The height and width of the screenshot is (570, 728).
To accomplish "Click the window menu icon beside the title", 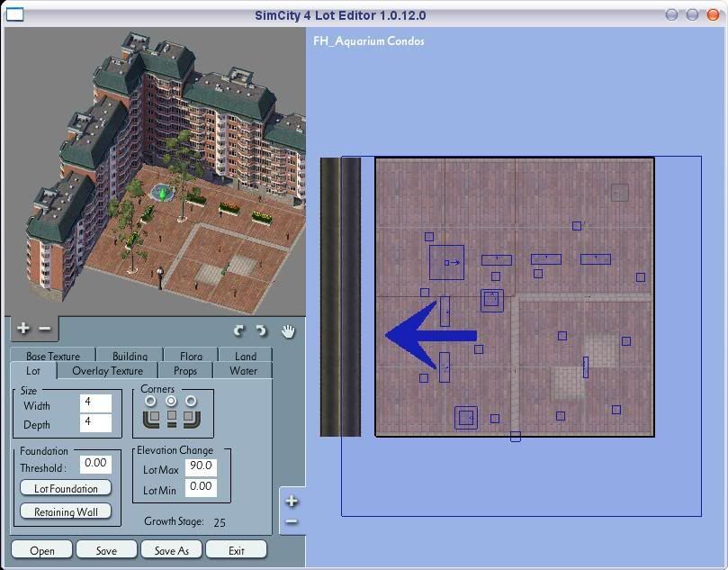I will pyautogui.click(x=15, y=15).
